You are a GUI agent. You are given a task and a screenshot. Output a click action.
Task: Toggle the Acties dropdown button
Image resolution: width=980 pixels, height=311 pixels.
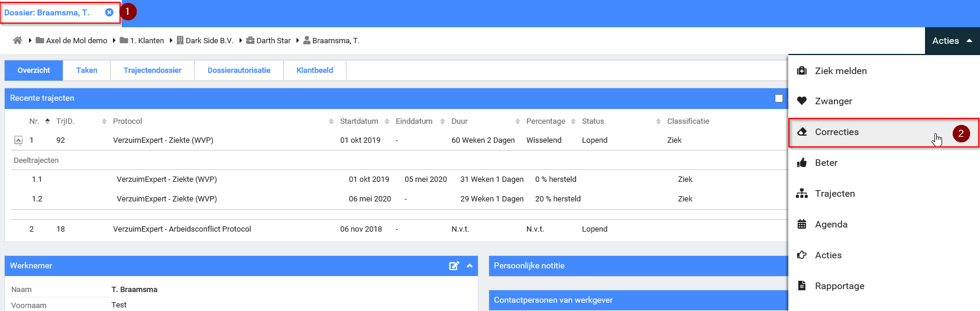pos(952,41)
